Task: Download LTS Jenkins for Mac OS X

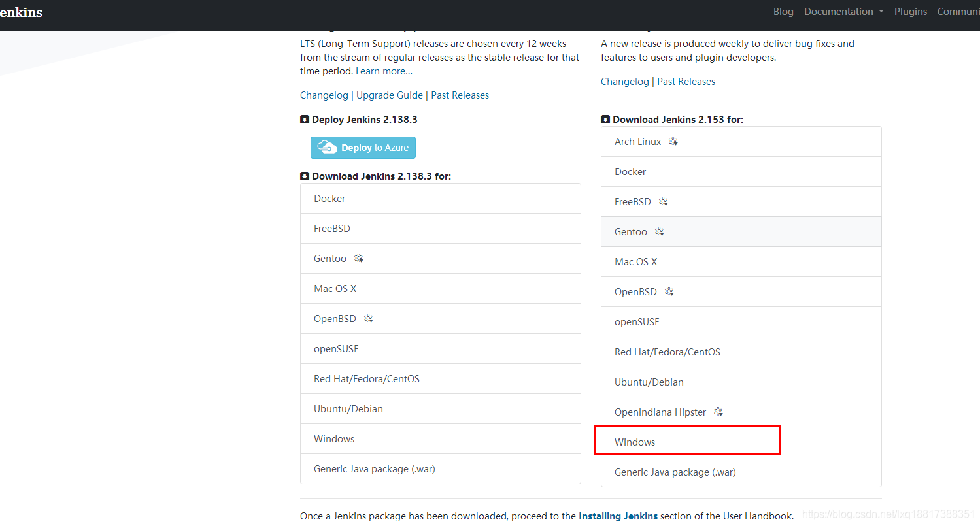Action: (x=441, y=289)
